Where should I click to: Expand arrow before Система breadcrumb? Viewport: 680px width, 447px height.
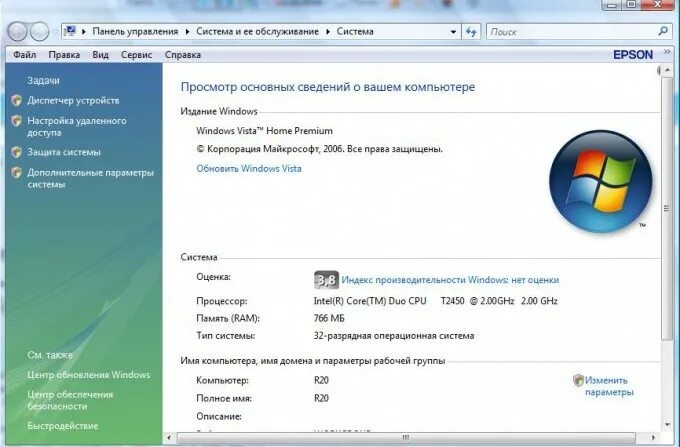(x=328, y=32)
